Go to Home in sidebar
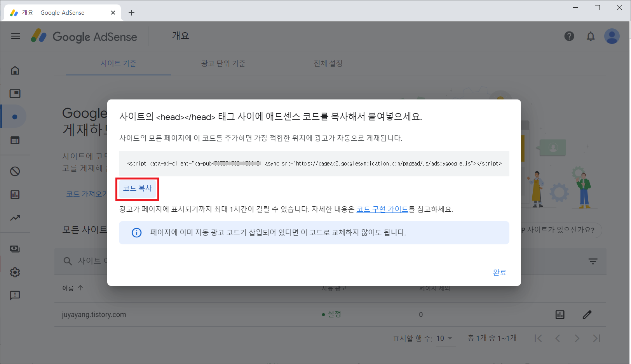The height and width of the screenshot is (364, 631). pyautogui.click(x=15, y=70)
